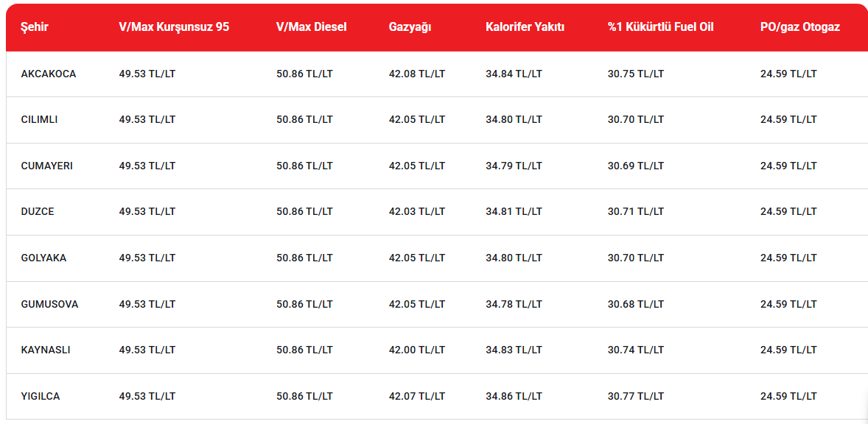Screen dimensions: 868x424
Task: Select the AKCAKOCA city cell
Action: (48, 74)
